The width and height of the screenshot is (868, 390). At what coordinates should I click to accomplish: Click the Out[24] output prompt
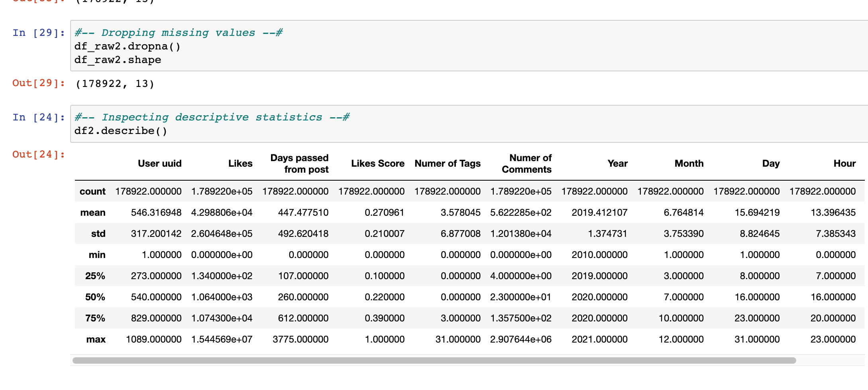[39, 154]
